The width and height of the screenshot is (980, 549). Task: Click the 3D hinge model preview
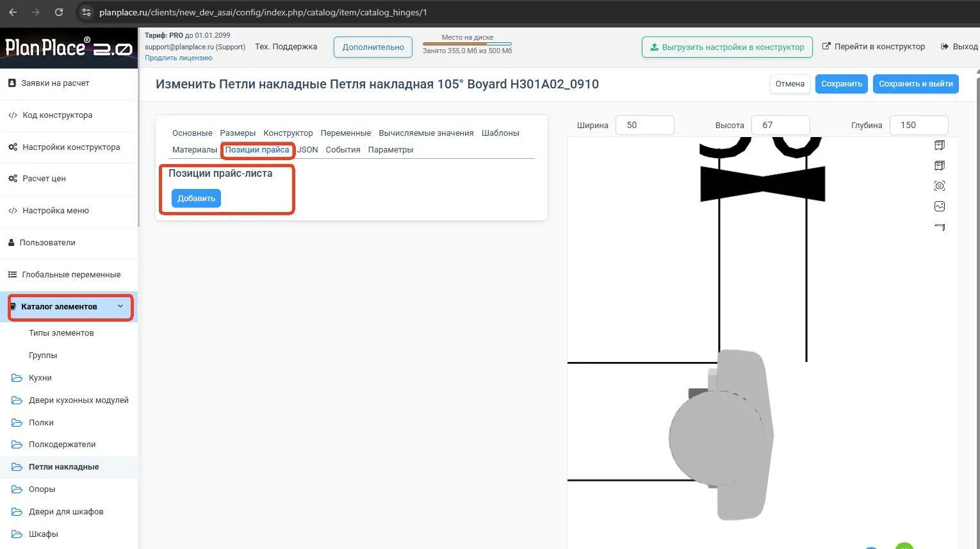[x=721, y=436]
